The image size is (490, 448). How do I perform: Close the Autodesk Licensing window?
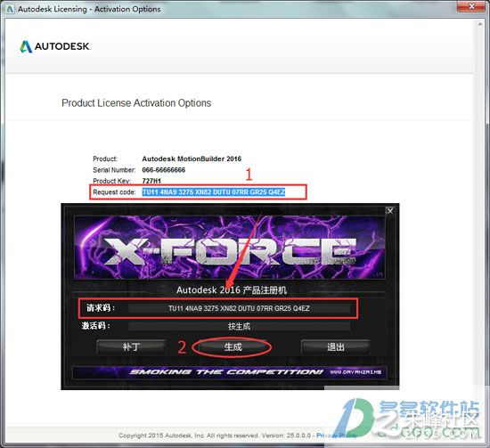[472, 6]
